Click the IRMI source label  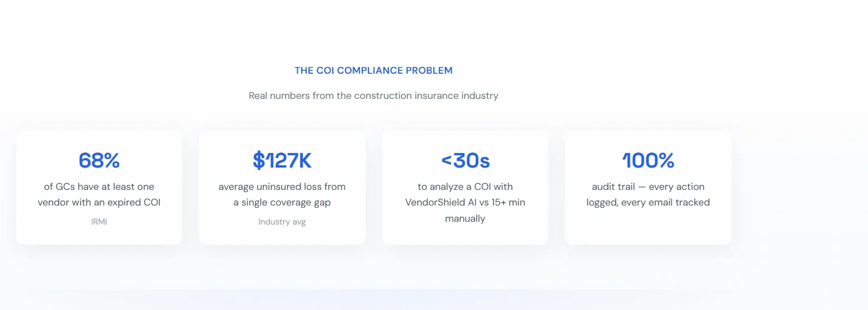(99, 222)
